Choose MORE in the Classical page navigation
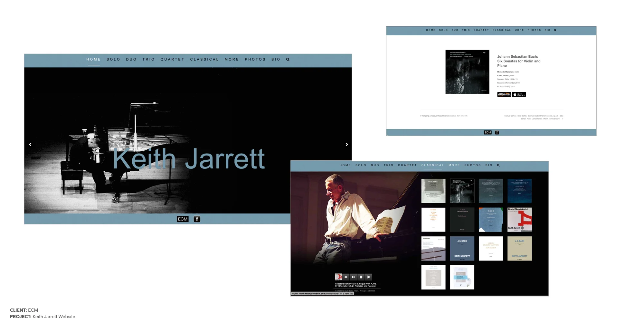Screen dimensions: 644x322 pos(454,165)
